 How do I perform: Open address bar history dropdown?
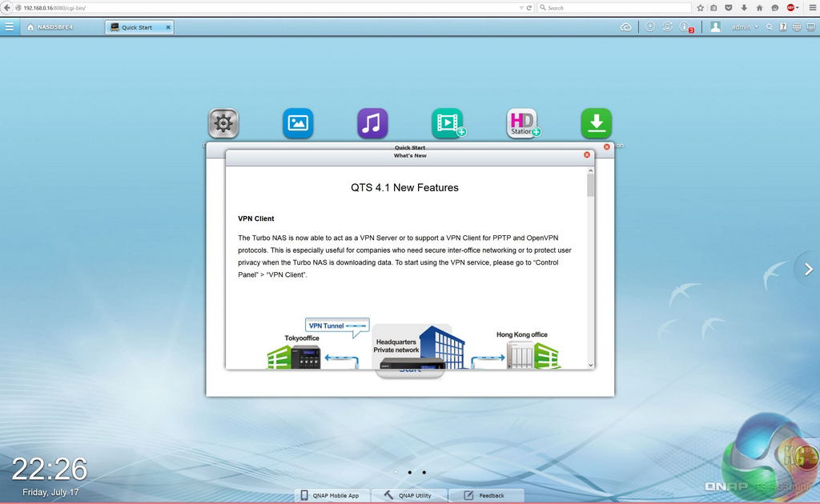click(521, 8)
